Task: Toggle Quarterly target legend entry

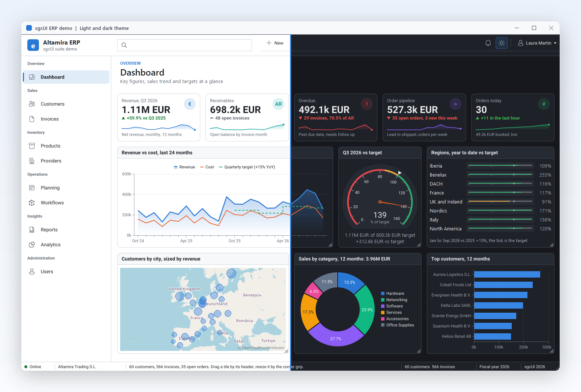Action: pyautogui.click(x=247, y=167)
